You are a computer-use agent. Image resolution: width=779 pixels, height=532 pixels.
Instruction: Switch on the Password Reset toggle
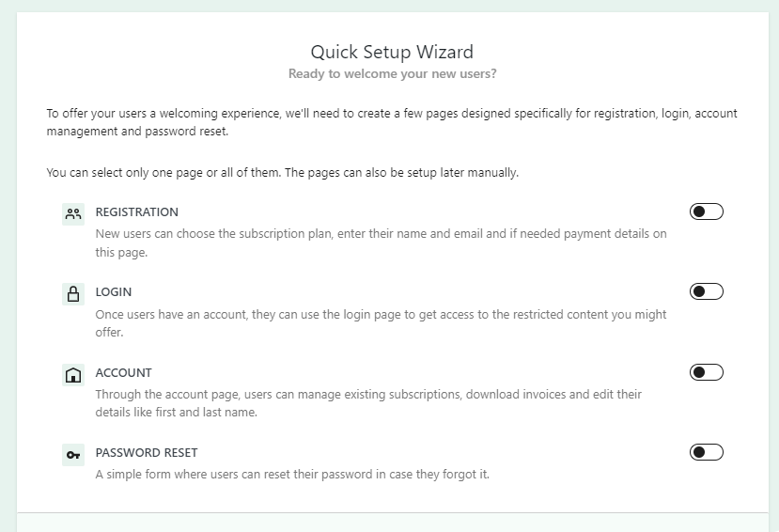click(706, 452)
